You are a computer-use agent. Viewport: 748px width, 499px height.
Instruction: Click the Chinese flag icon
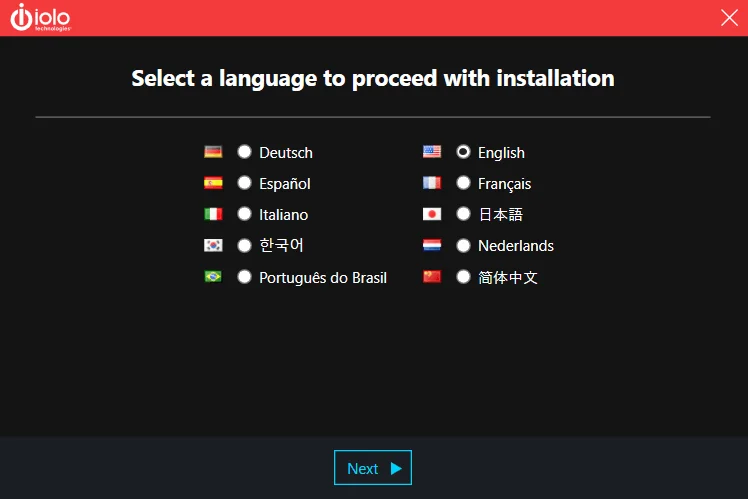click(432, 277)
